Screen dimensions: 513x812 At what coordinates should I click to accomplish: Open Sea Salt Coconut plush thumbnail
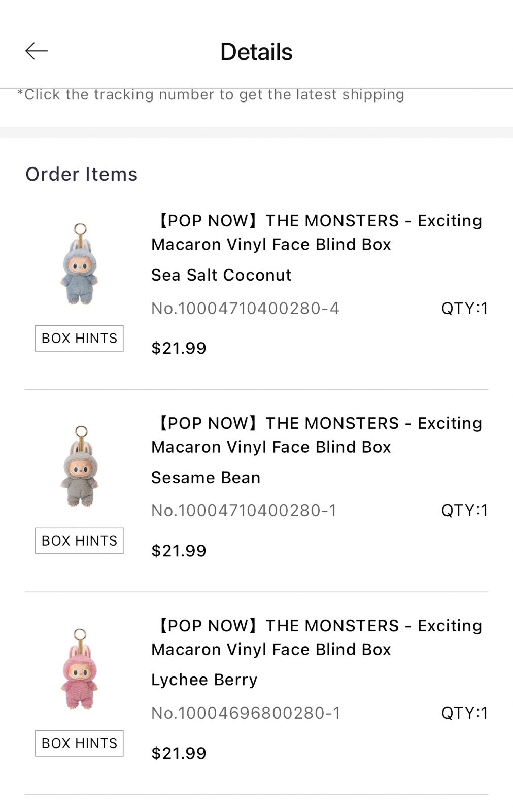coord(80,264)
